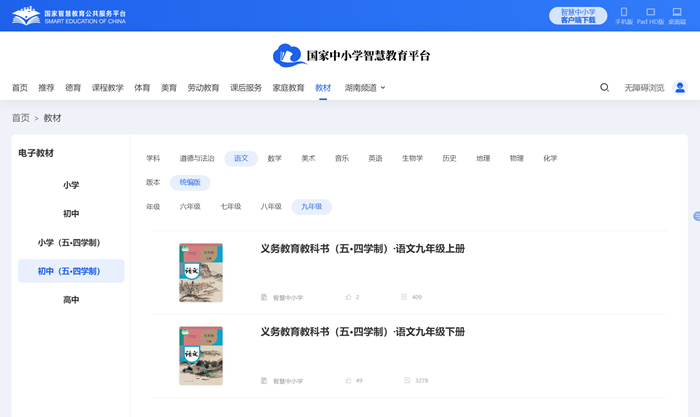Click the Smart Education of China logo
The image size is (700, 417).
coord(69,16)
